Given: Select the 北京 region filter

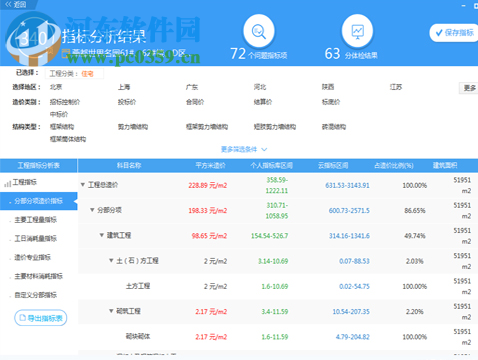Looking at the screenshot, I should [56, 87].
